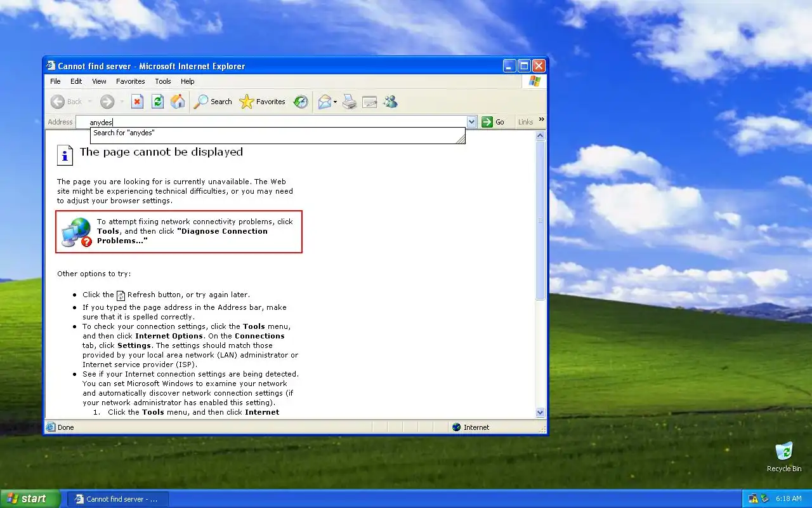Open the Forward history dropdown arrow
Viewport: 812px width, 508px height.
[x=122, y=102]
